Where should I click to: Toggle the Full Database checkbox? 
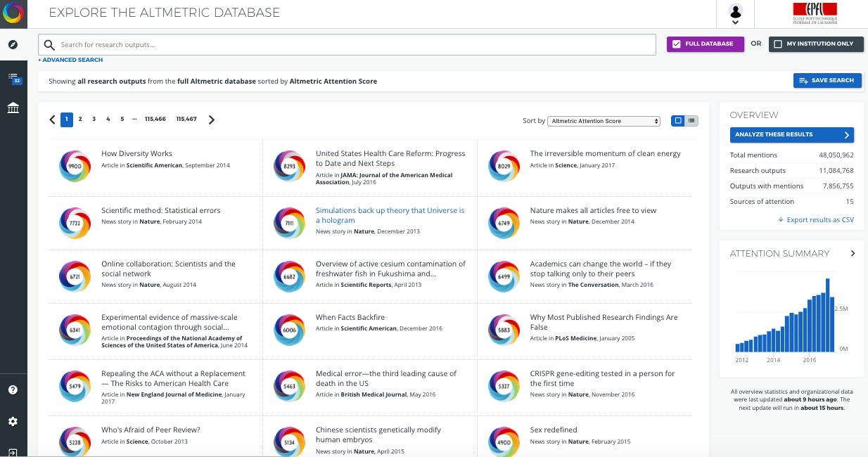677,44
